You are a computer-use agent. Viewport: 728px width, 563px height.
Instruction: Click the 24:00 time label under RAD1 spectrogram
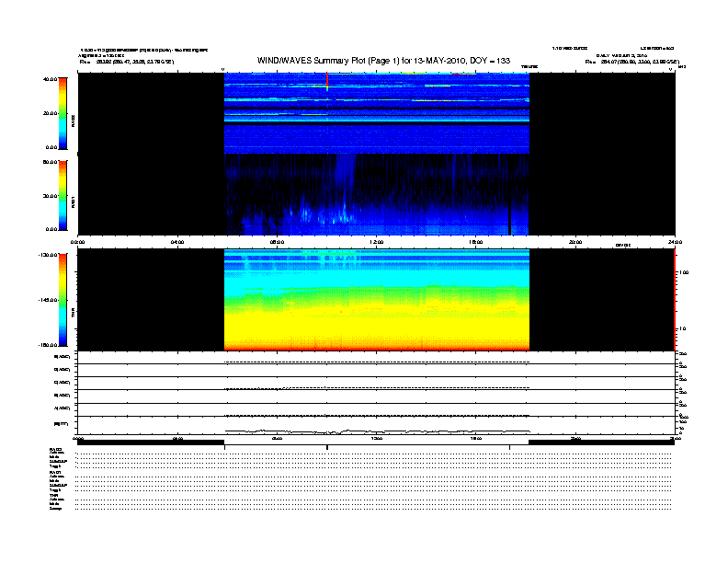point(675,242)
